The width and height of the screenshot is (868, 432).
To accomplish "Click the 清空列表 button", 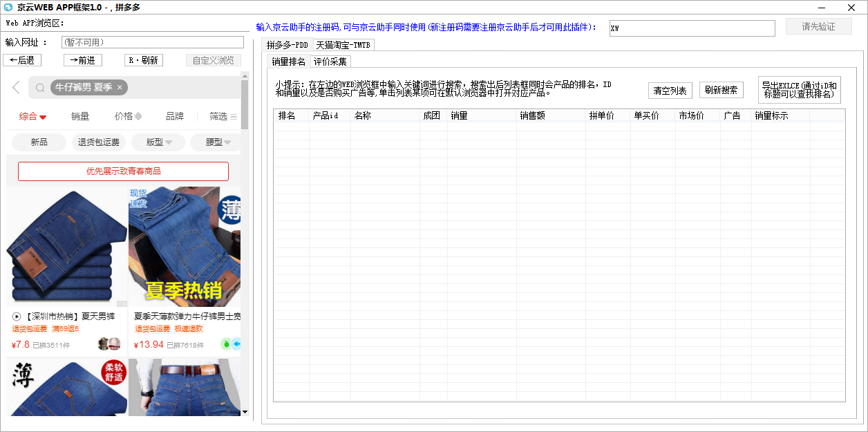I will click(x=670, y=91).
